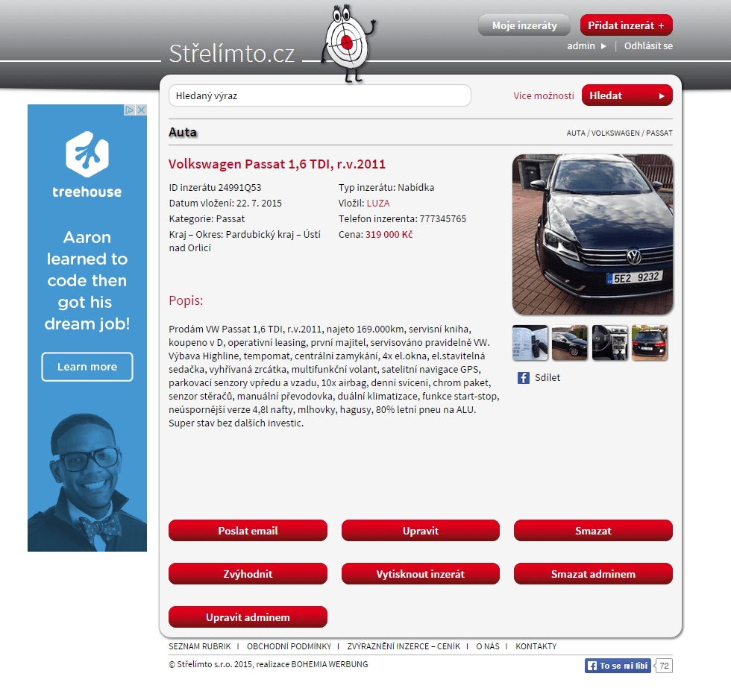The height and width of the screenshot is (700, 731).
Task: Open OBCHODNÍ PODMÍNKY footer link
Action: [289, 646]
